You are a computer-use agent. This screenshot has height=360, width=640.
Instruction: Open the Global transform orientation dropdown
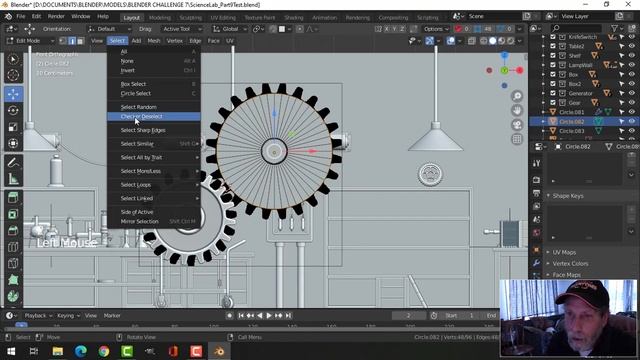point(230,29)
